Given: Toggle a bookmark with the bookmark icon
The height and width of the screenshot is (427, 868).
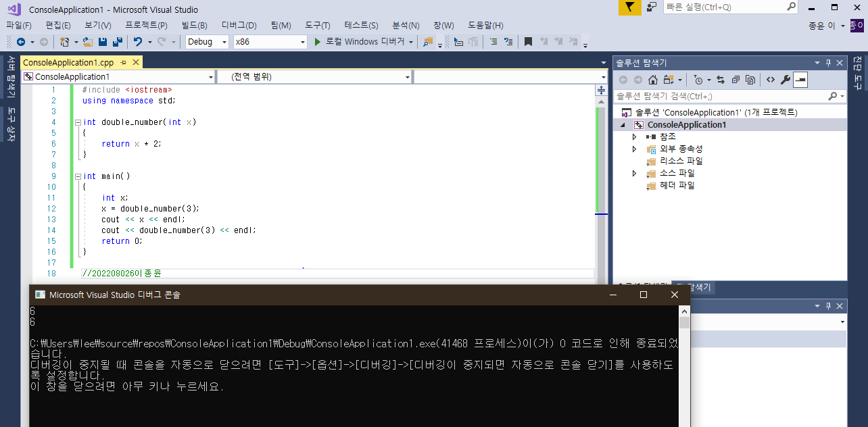Looking at the screenshot, I should 529,42.
